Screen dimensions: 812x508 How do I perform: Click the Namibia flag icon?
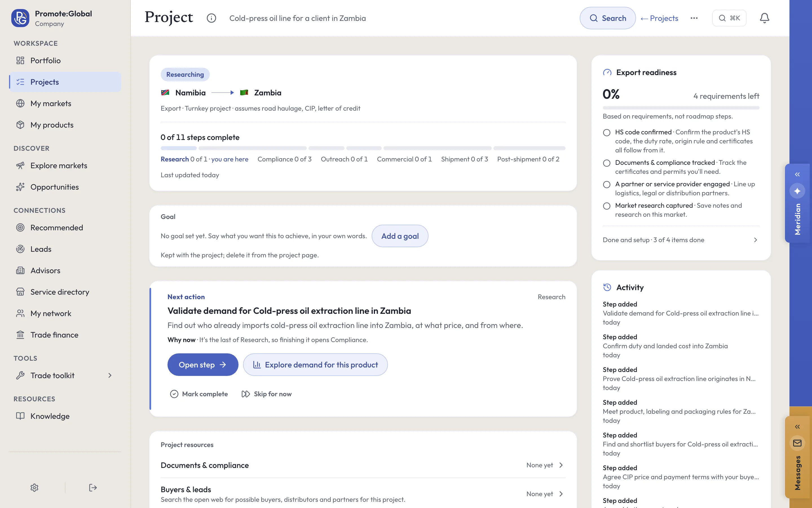tap(165, 93)
